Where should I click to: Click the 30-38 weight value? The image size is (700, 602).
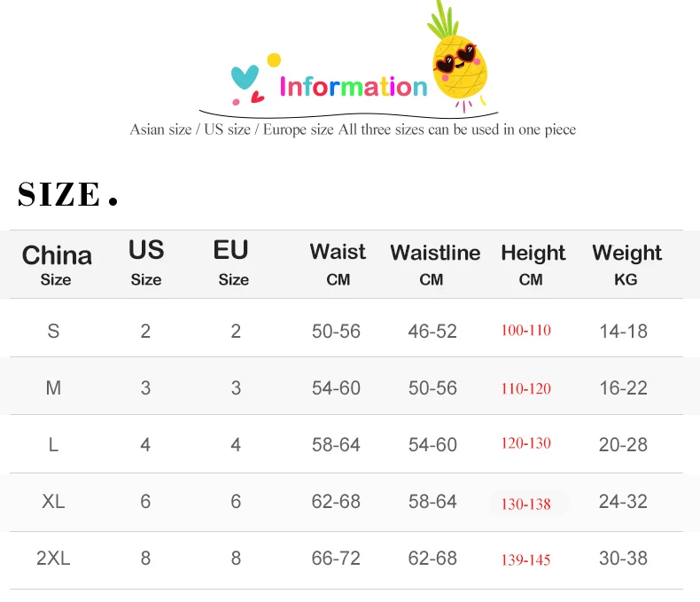click(623, 559)
